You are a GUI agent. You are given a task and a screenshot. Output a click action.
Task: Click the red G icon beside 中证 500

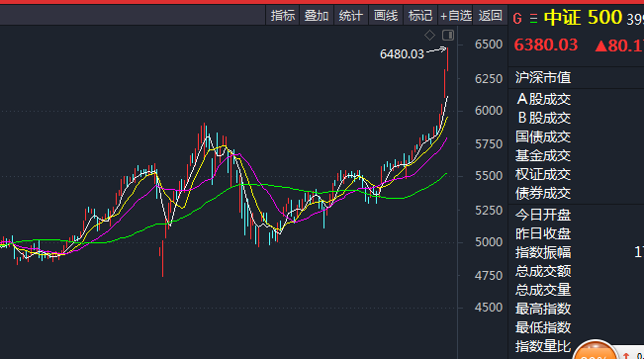(517, 19)
